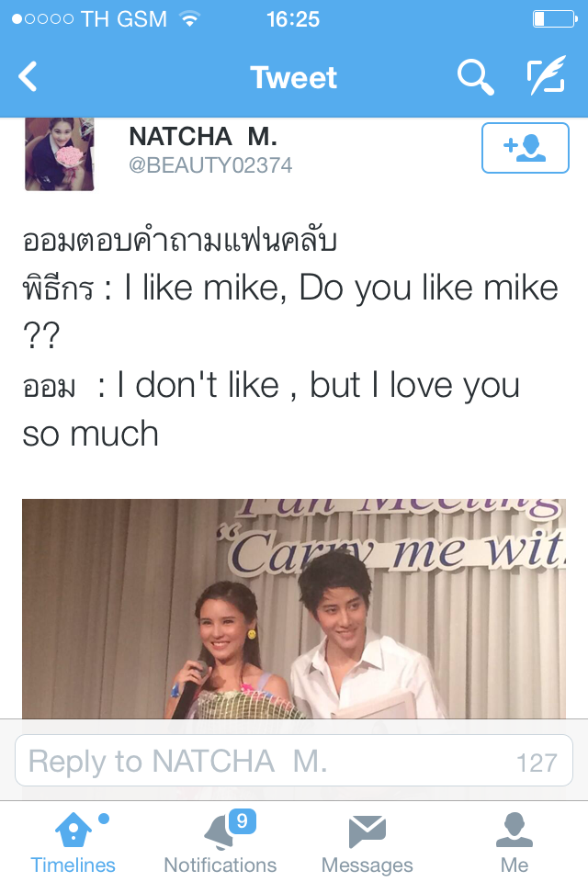This screenshot has height=882, width=588.
Task: Tap the tweet text about mike
Action: [x=290, y=336]
